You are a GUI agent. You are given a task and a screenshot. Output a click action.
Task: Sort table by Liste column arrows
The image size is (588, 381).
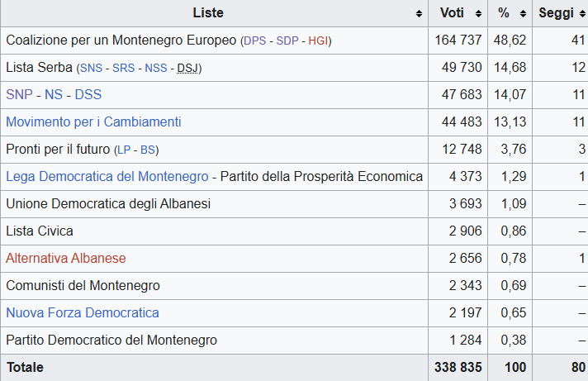(x=420, y=14)
